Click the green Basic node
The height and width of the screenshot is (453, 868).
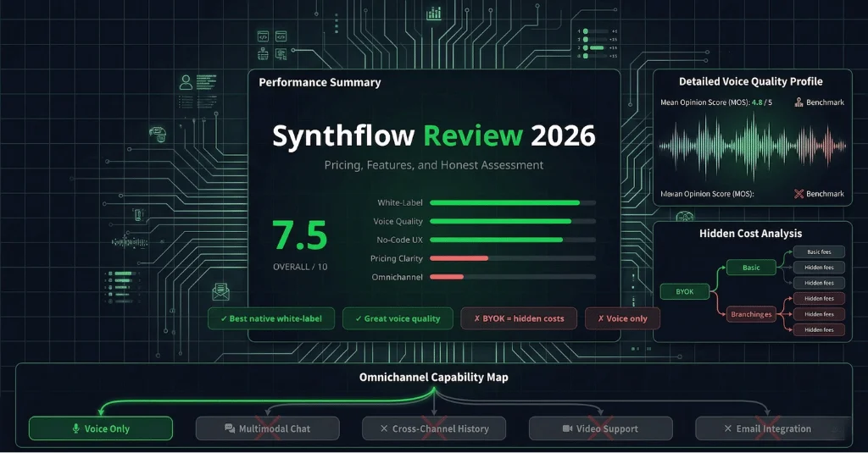[x=751, y=268]
